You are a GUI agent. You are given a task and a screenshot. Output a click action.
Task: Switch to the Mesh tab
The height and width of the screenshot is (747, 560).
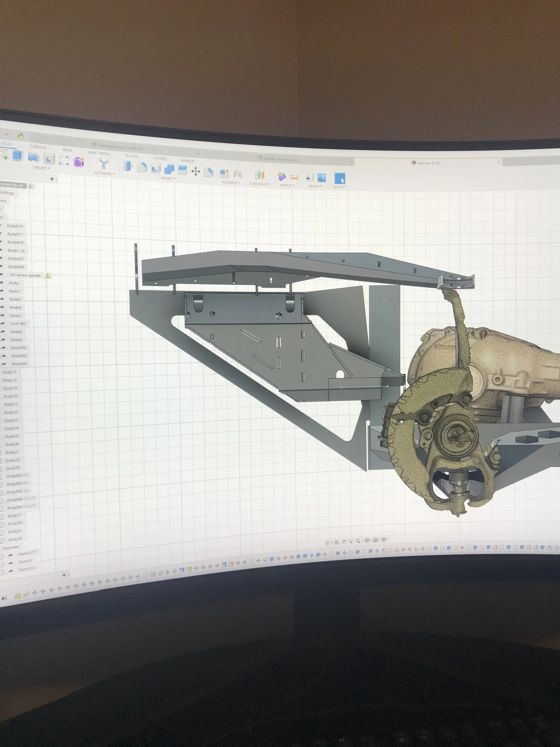(68, 150)
